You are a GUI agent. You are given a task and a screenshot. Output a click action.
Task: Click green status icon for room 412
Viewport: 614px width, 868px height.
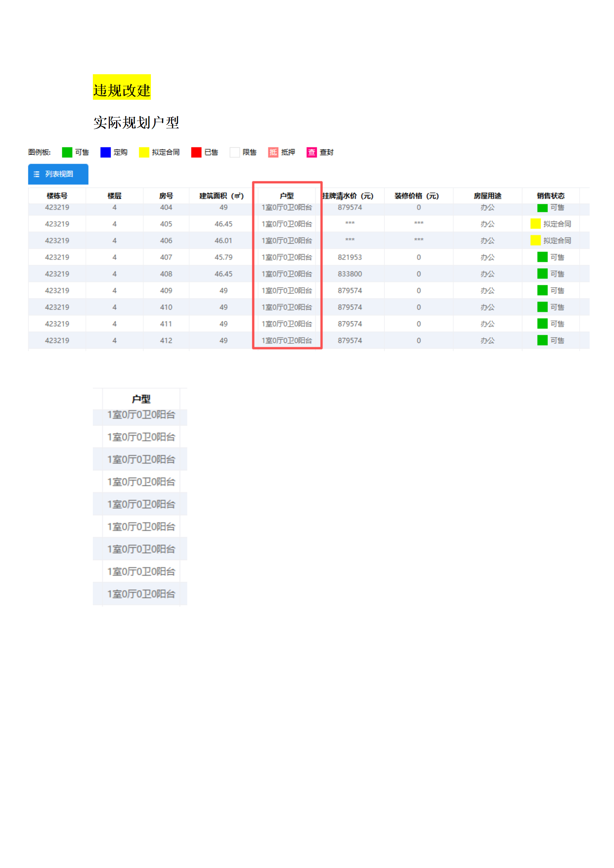(x=542, y=340)
